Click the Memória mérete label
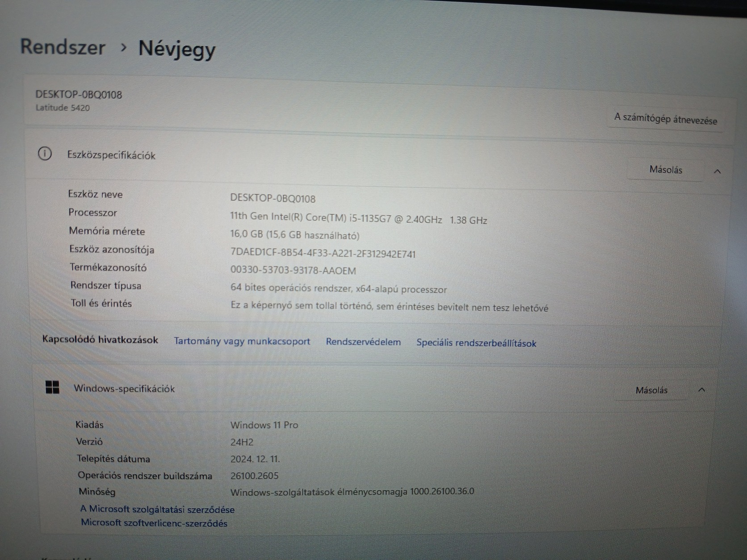747x560 pixels. (107, 231)
